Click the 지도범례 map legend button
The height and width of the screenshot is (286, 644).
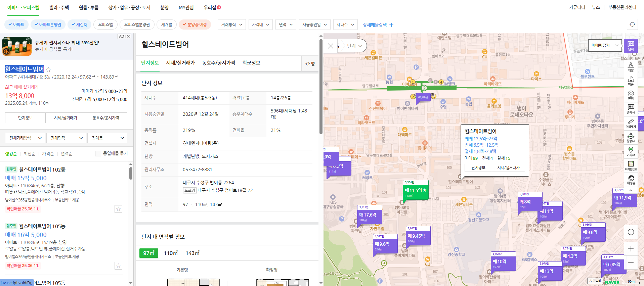pyautogui.click(x=595, y=281)
